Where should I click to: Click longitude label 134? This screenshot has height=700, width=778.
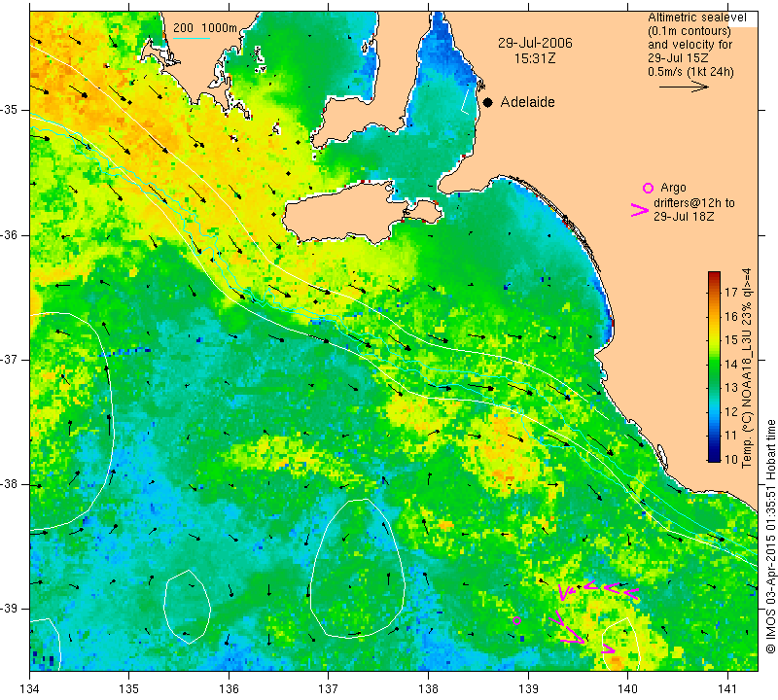tap(30, 688)
